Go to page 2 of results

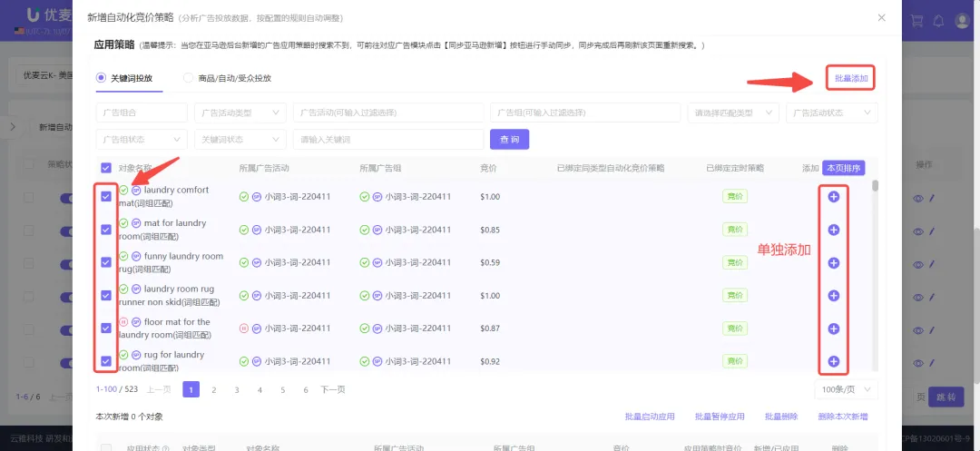coord(214,389)
